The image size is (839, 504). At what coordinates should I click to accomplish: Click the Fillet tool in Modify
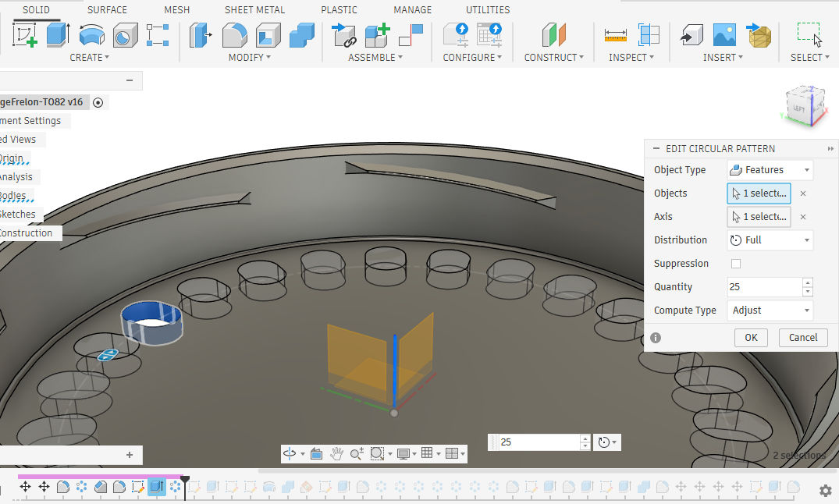[235, 35]
